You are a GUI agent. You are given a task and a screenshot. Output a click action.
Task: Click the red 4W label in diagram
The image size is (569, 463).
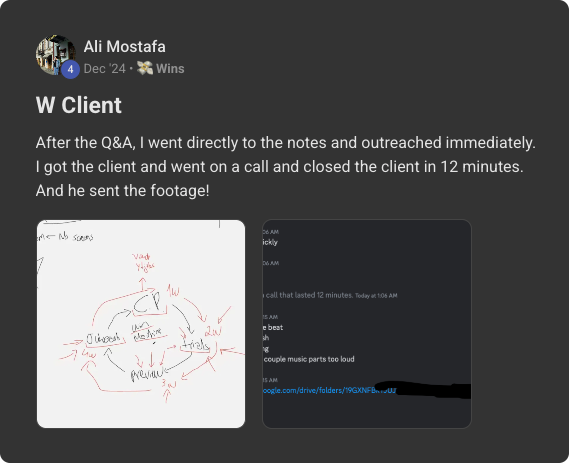[x=89, y=353]
